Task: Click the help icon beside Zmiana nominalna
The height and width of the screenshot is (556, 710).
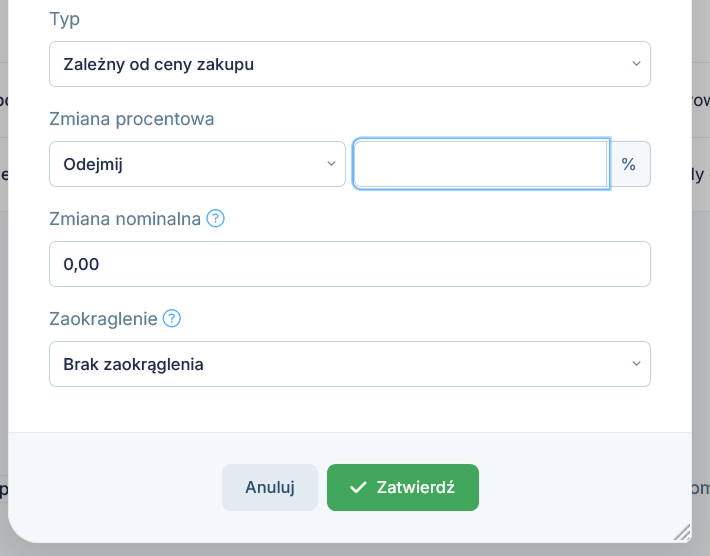Action: point(216,219)
